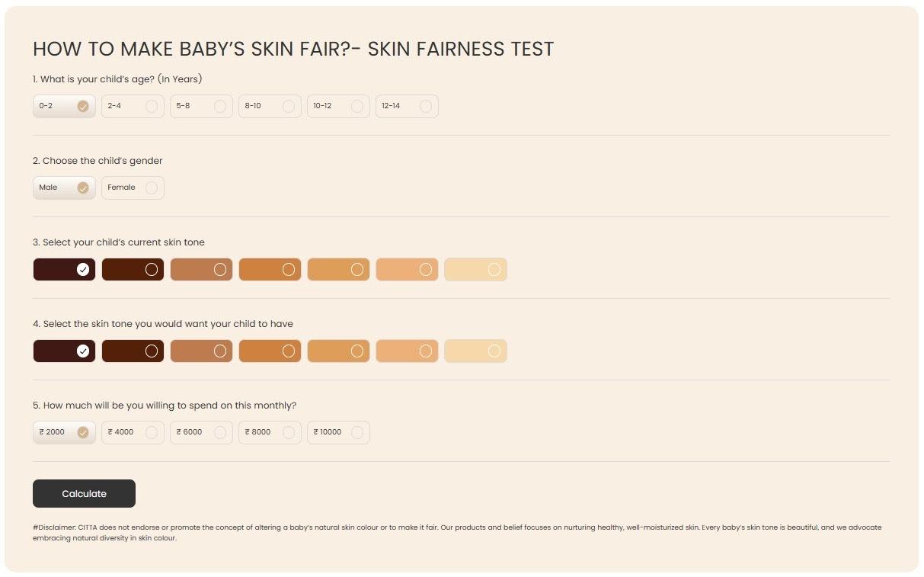Choose the 12-14 years age option
The image size is (924, 577).
407,106
